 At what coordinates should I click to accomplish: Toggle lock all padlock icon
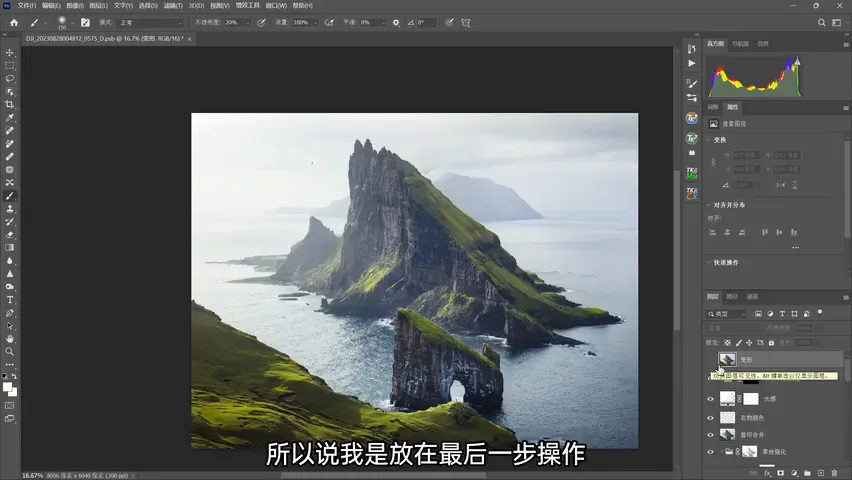pyautogui.click(x=771, y=343)
